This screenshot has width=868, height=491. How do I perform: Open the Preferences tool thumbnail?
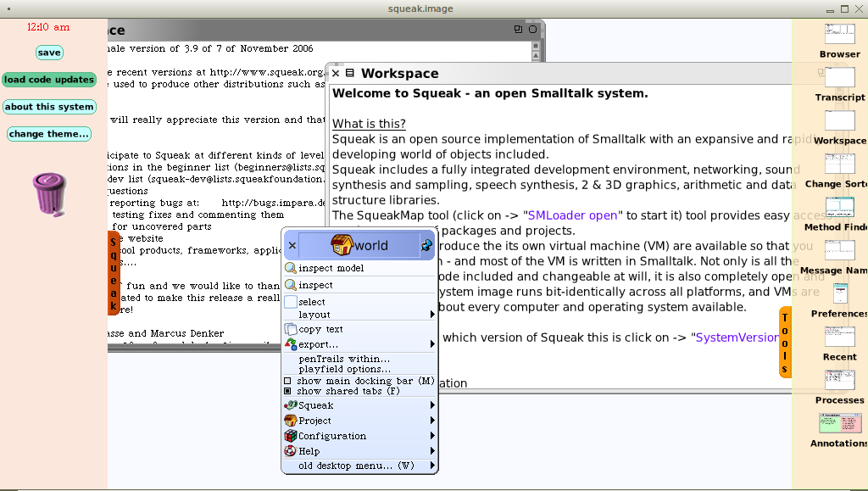[840, 293]
